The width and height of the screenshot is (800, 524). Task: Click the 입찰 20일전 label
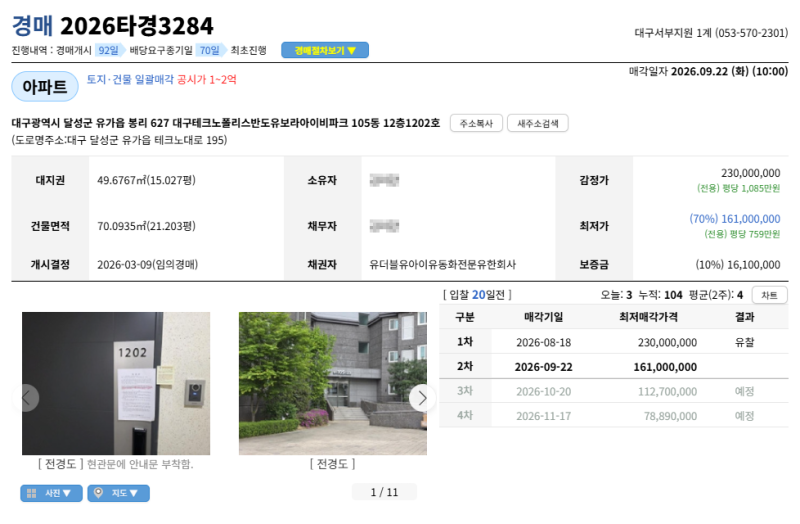pyautogui.click(x=477, y=295)
